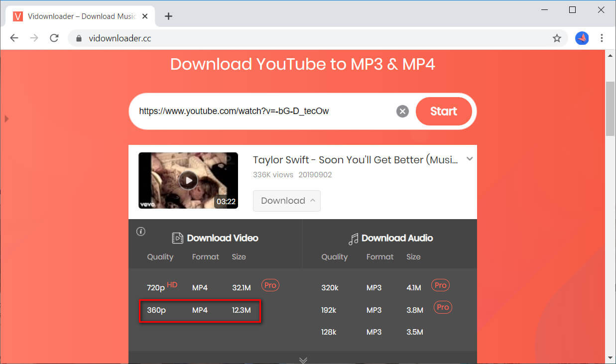Open the blue profile avatar icon
This screenshot has width=616, height=364.
coord(582,38)
